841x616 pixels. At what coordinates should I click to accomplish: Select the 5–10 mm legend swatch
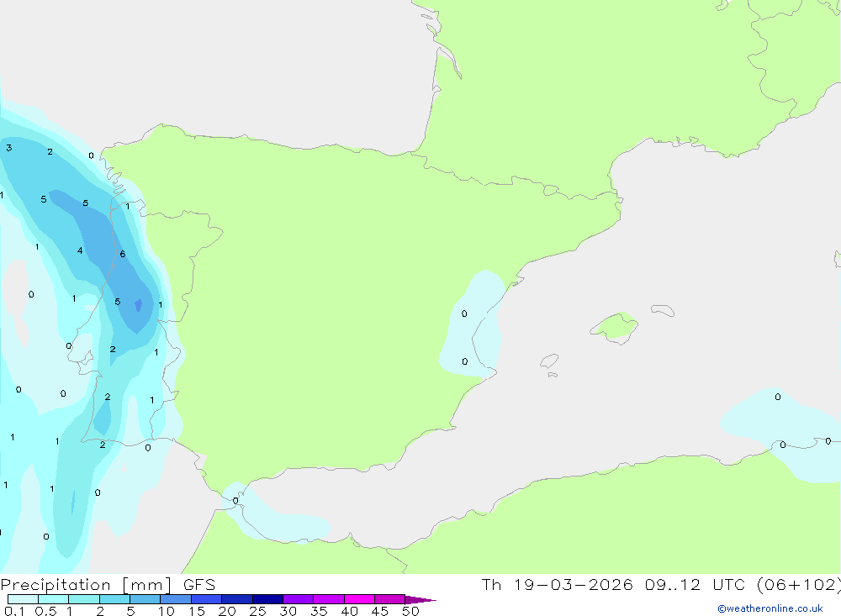tap(145, 599)
